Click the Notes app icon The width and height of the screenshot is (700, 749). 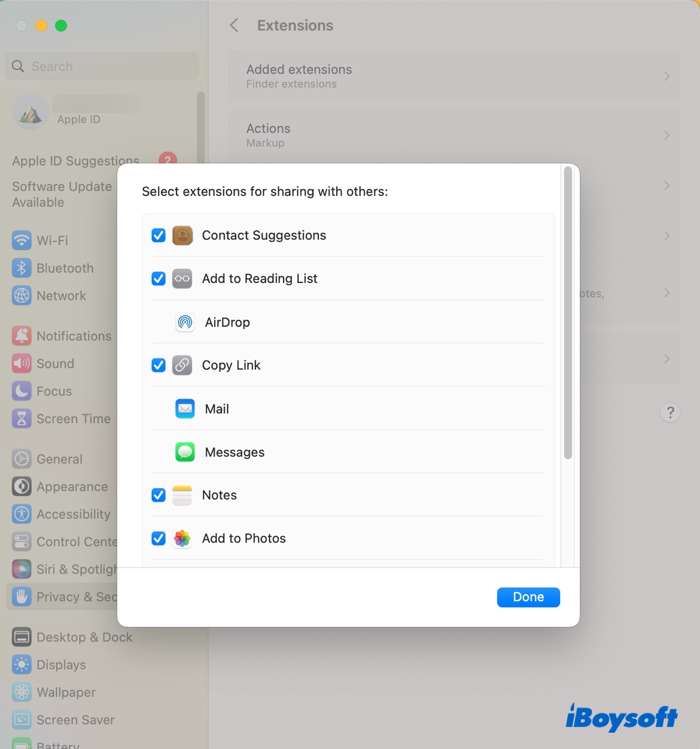click(182, 495)
